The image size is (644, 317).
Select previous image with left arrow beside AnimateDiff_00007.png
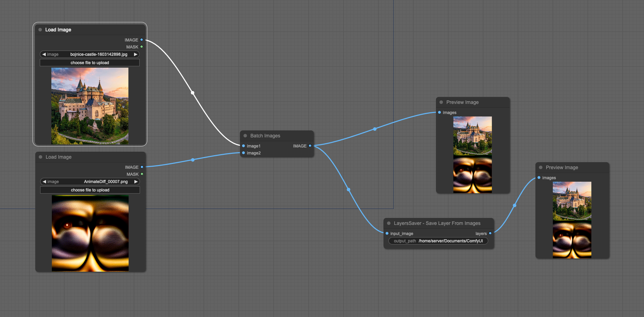click(x=44, y=182)
